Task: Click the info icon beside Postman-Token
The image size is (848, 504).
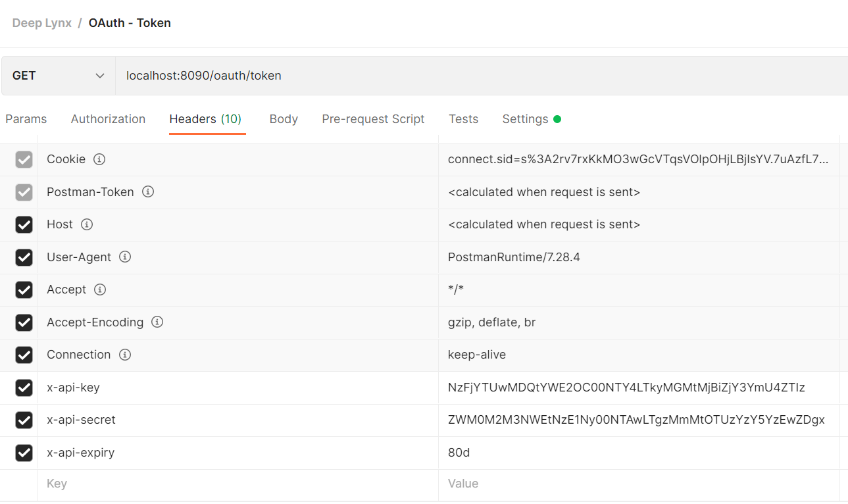Action: (148, 191)
